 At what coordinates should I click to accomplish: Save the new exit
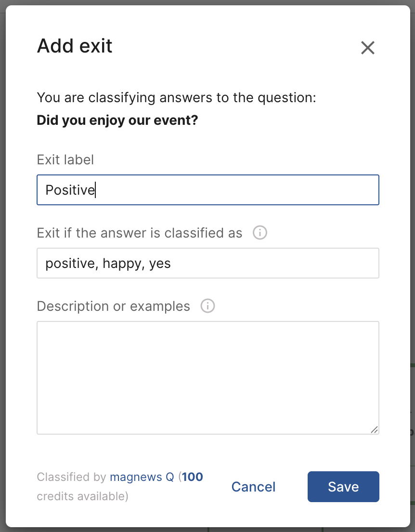[343, 487]
